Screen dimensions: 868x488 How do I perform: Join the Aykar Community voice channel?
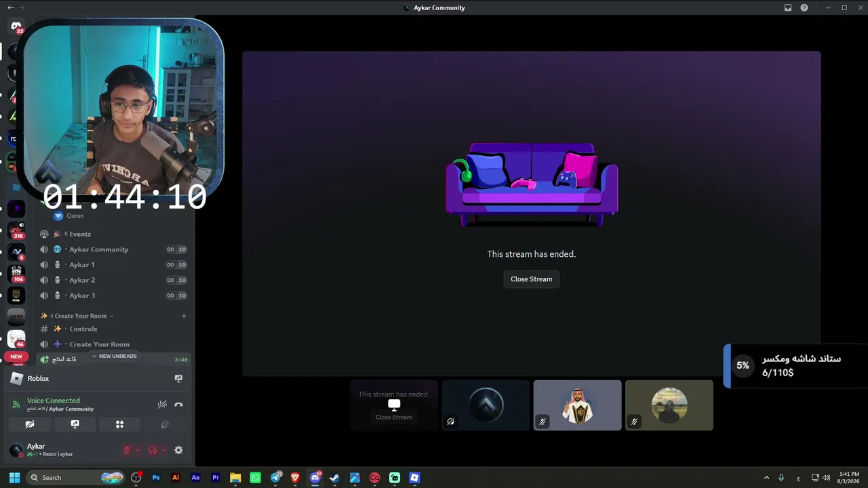coord(113,249)
